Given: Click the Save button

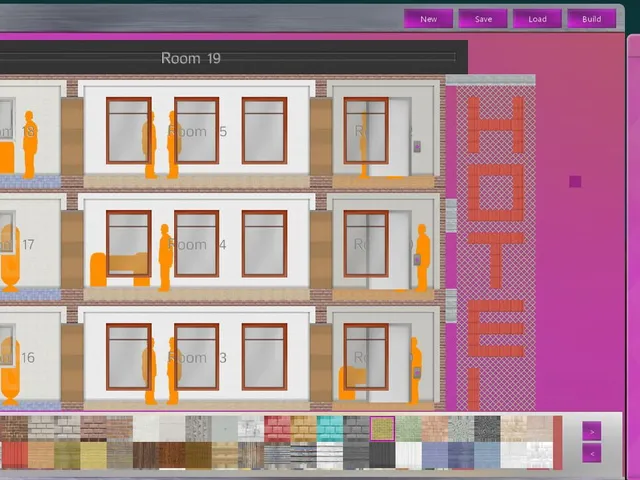Looking at the screenshot, I should (x=483, y=19).
